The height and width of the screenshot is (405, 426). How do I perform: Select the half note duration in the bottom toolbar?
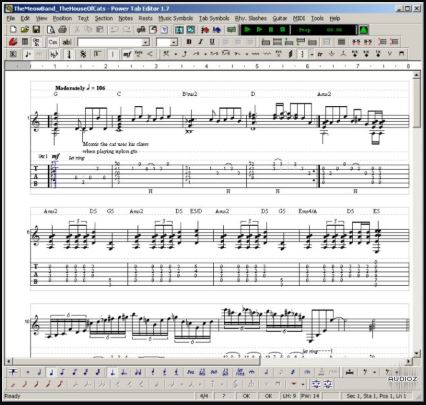(39, 372)
